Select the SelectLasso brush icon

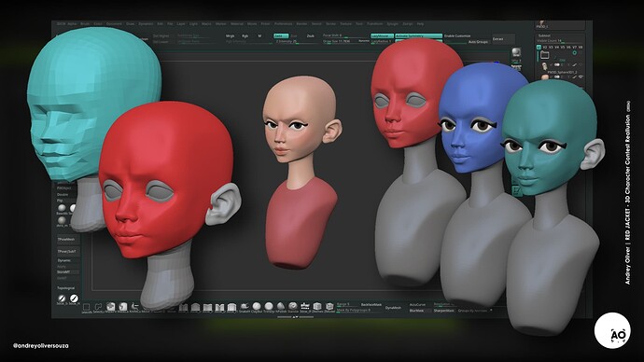tap(99, 307)
